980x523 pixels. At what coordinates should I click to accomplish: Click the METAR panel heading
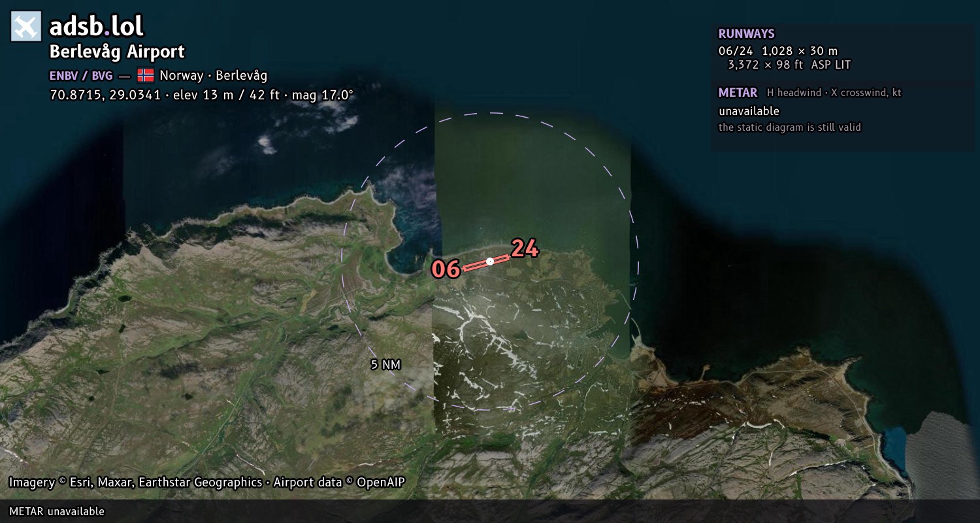[x=738, y=93]
